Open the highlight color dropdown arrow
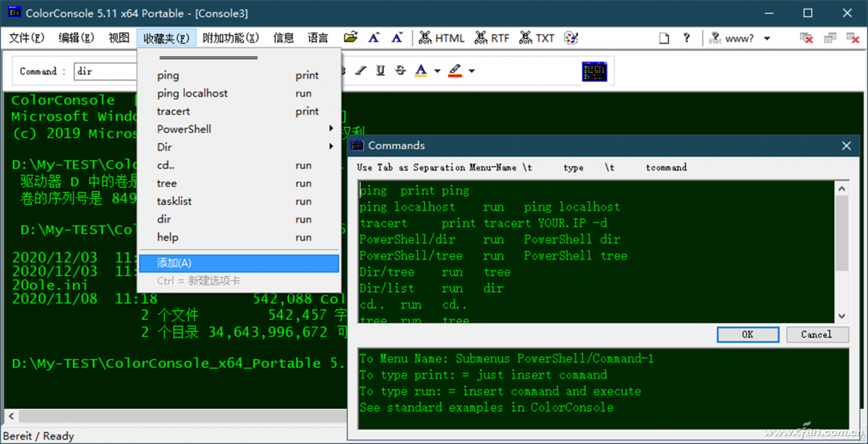 (x=472, y=71)
